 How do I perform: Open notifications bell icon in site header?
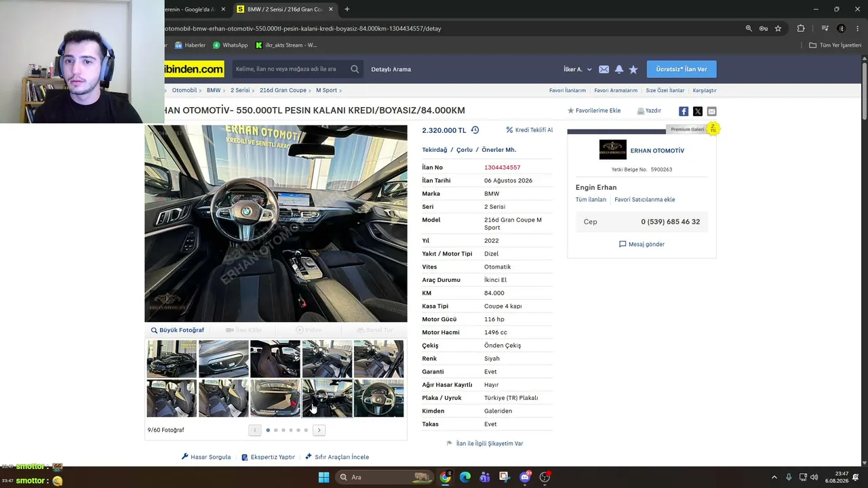[x=619, y=69]
